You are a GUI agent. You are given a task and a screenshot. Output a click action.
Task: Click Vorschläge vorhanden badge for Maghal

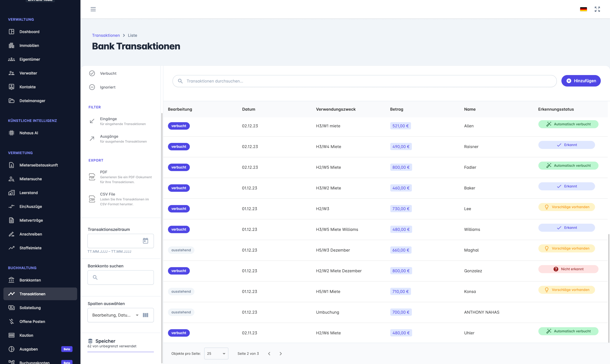pyautogui.click(x=566, y=248)
